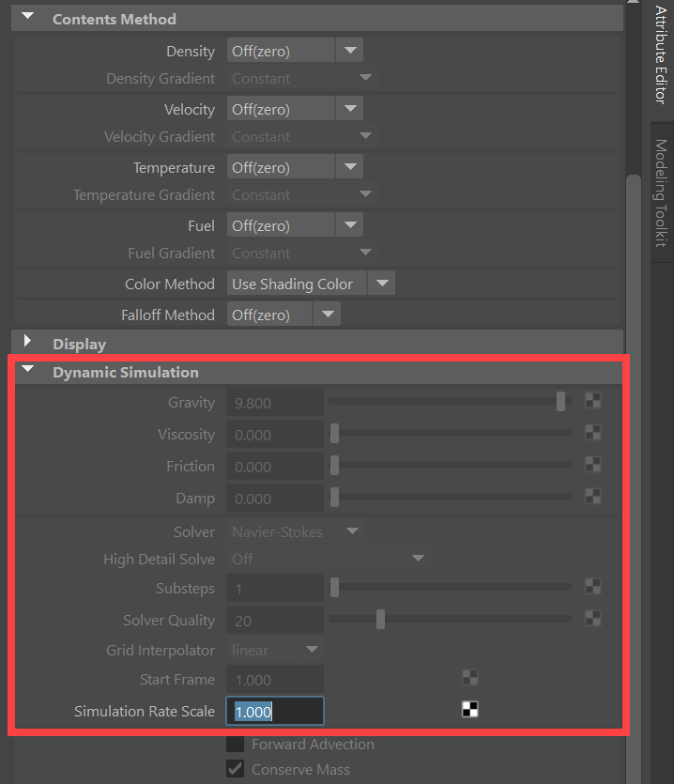Collapse the Contents Method section

(28, 17)
